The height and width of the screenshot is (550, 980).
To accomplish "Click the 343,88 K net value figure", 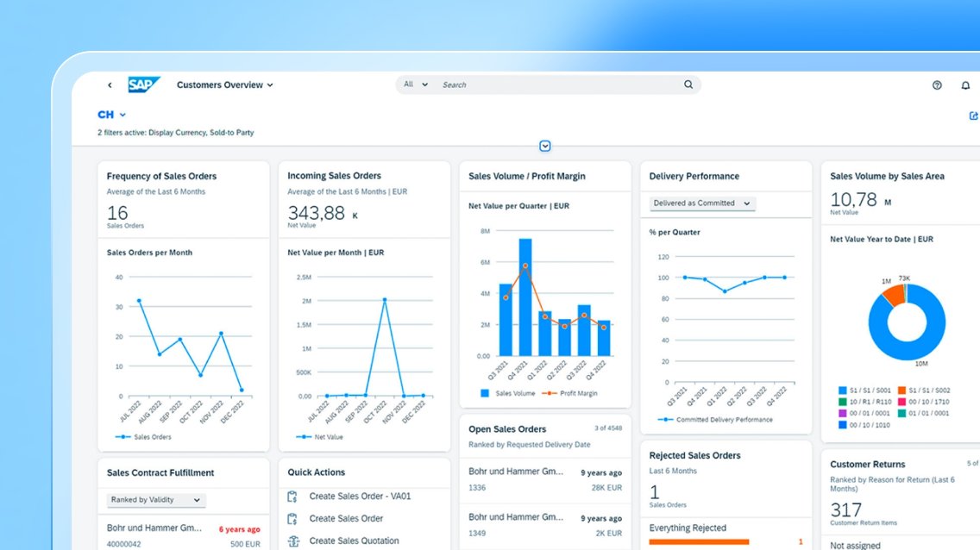I will click(323, 214).
